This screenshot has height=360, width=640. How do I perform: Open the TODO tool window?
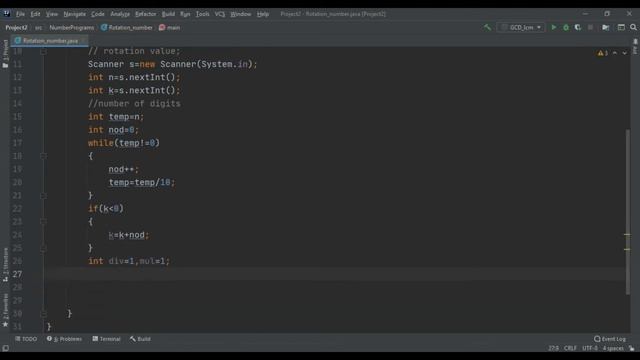[x=26, y=339]
